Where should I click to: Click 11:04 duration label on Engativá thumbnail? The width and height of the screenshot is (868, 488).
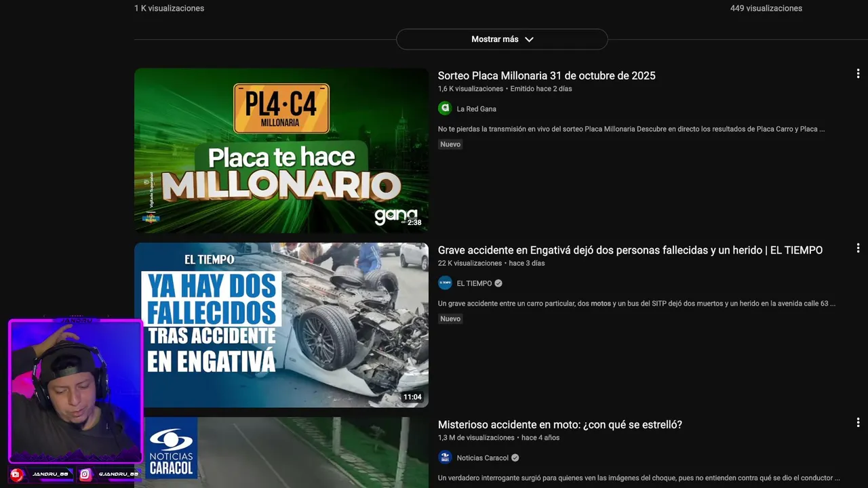pyautogui.click(x=412, y=397)
